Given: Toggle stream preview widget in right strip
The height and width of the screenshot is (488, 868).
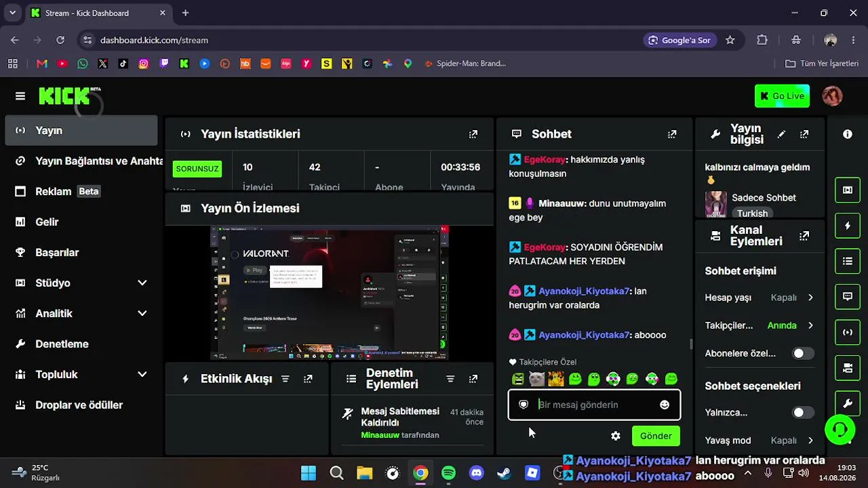Looking at the screenshot, I should click(x=848, y=190).
